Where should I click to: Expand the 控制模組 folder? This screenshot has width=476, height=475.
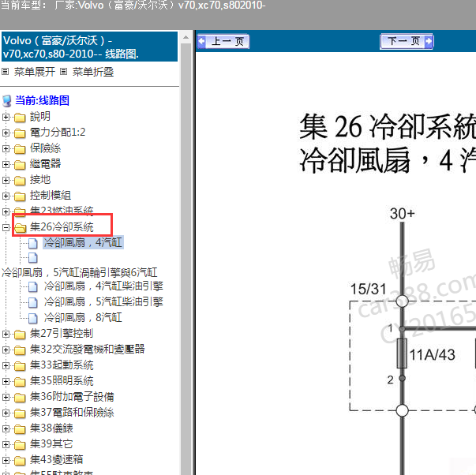tap(6, 196)
